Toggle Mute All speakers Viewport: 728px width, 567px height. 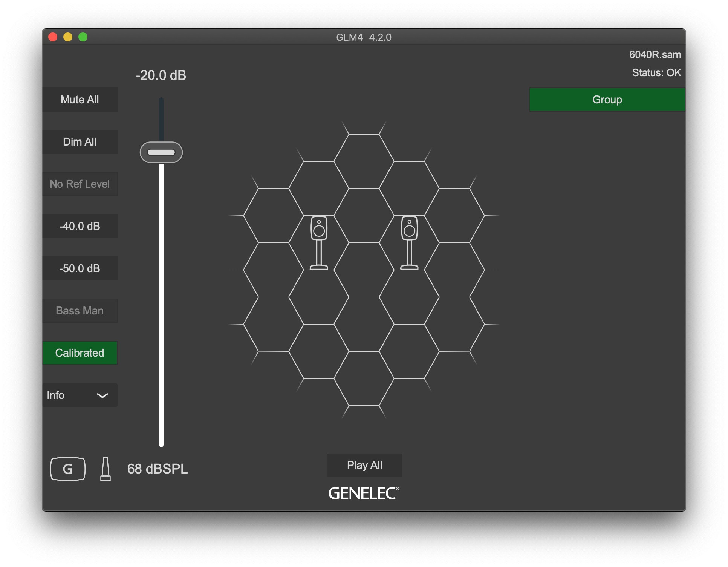pos(80,100)
